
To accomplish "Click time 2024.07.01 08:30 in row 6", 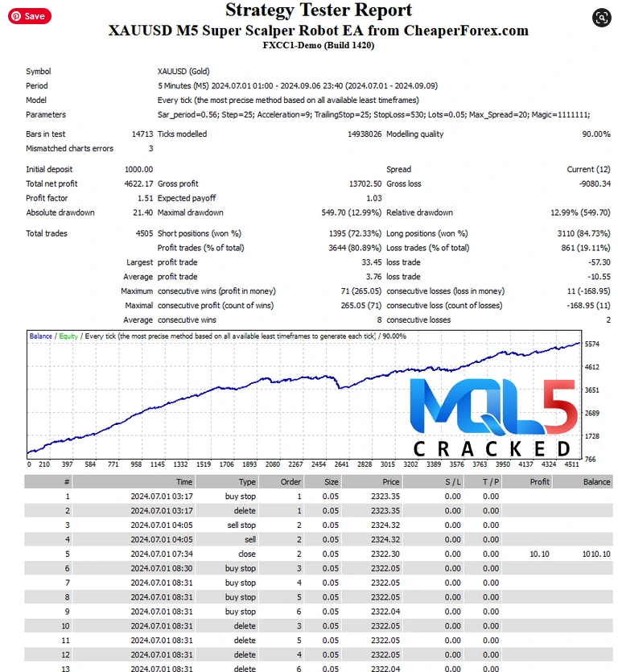I will tap(162, 569).
